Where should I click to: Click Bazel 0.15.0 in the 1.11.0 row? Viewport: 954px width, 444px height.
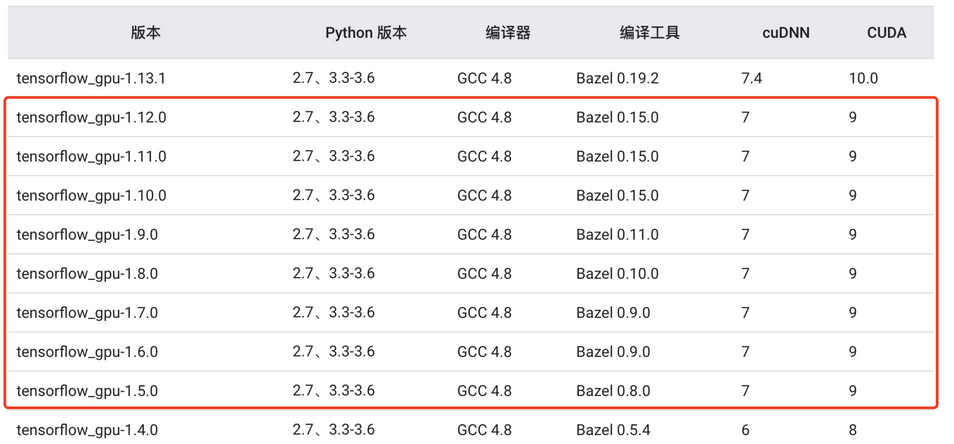pyautogui.click(x=618, y=156)
